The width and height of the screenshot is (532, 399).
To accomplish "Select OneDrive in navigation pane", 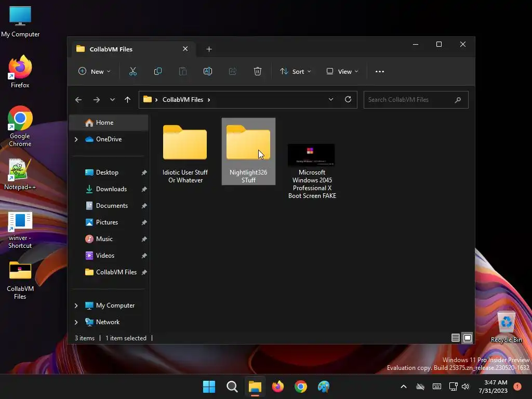I will click(109, 139).
